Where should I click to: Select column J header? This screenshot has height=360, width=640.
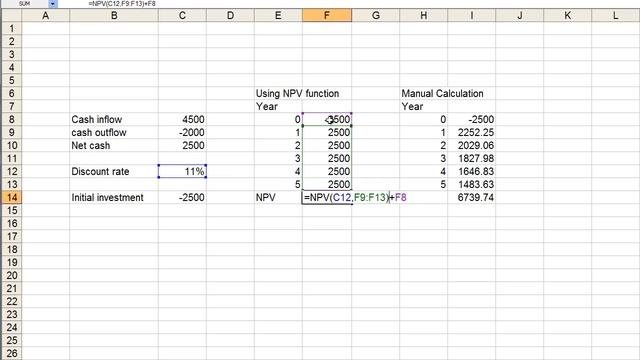[x=520, y=16]
